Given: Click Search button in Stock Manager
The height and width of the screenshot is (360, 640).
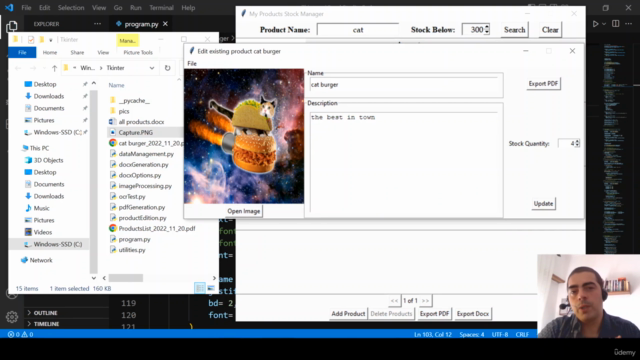Looking at the screenshot, I should [514, 30].
